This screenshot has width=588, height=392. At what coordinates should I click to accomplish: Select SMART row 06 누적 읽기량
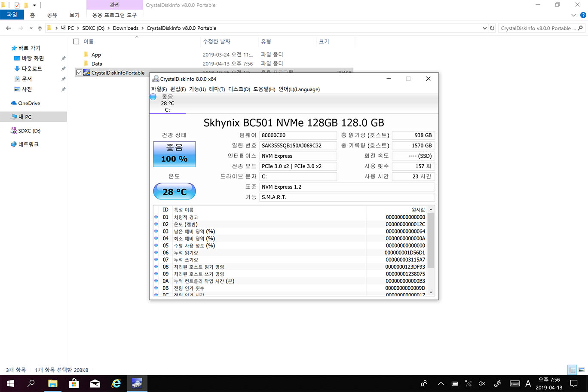(x=290, y=252)
